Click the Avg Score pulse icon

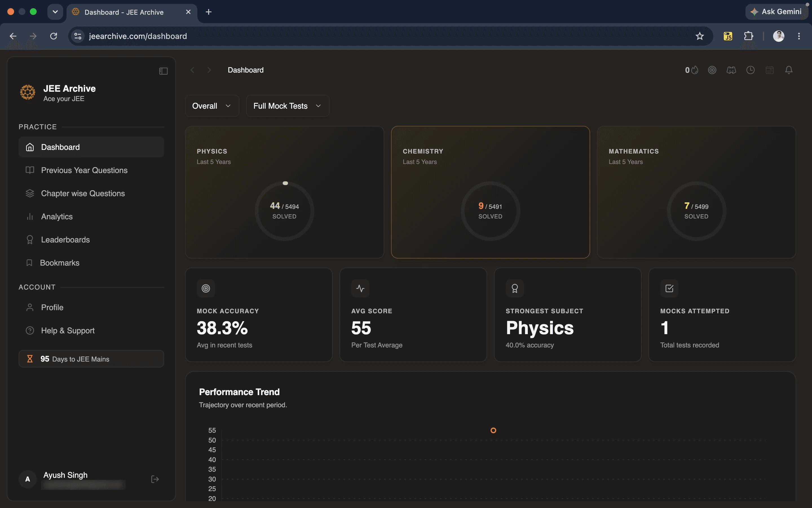pos(360,288)
